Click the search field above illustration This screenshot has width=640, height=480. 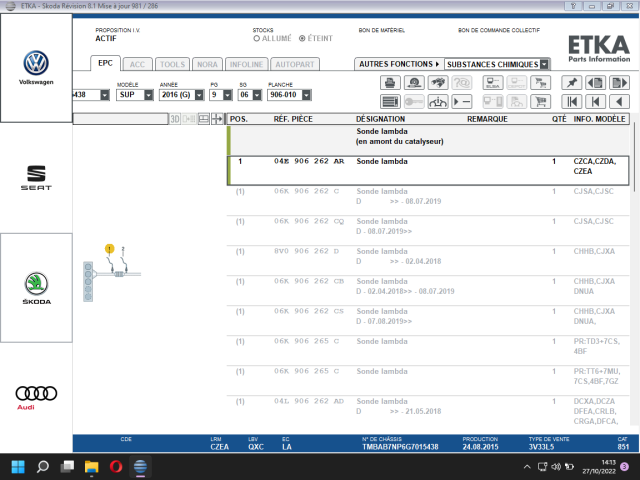(x=120, y=119)
